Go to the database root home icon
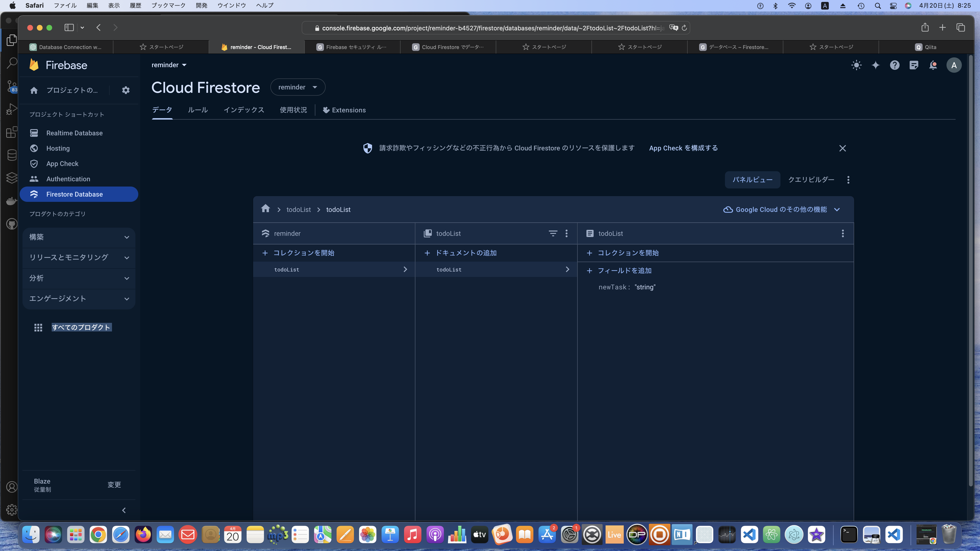This screenshot has width=980, height=551. click(266, 209)
